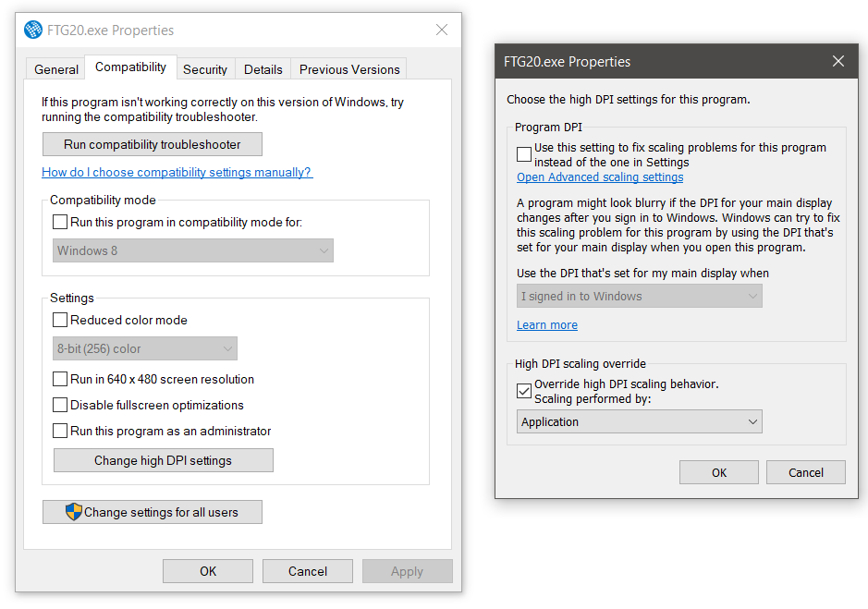Open the 8-bit (256) color dropdown

click(x=145, y=348)
